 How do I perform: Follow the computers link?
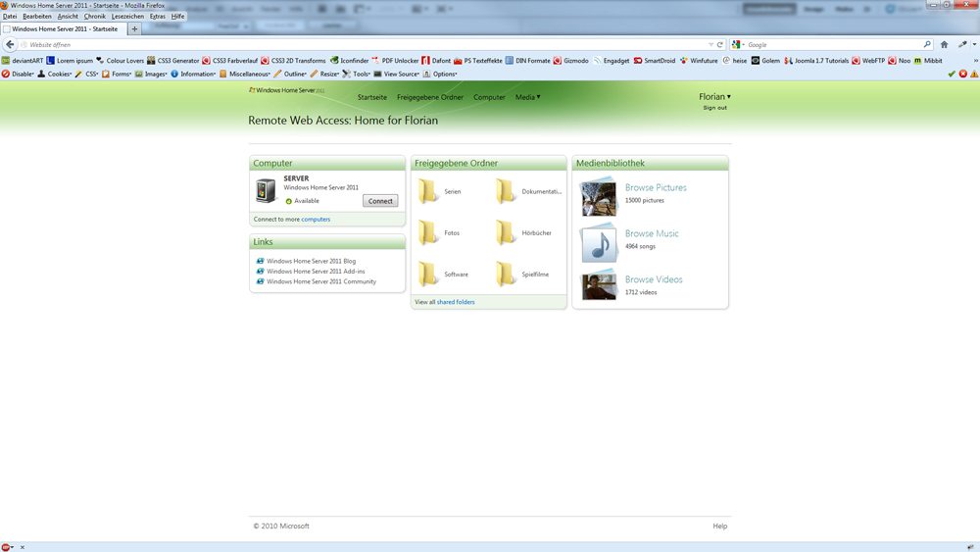click(x=316, y=220)
